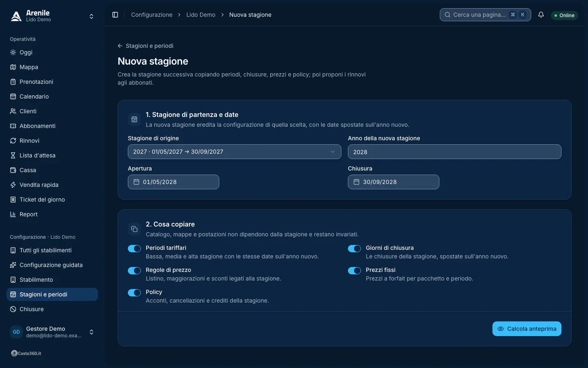Switch off the Prezzi fissi toggle
Viewport: 588px width, 368px height.
pos(354,271)
